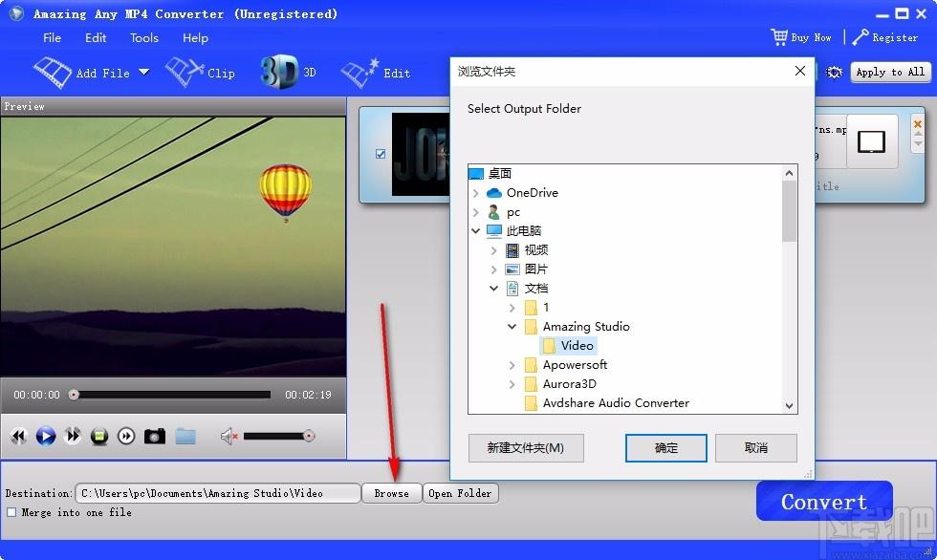
Task: Open the Register key link
Action: [x=885, y=37]
